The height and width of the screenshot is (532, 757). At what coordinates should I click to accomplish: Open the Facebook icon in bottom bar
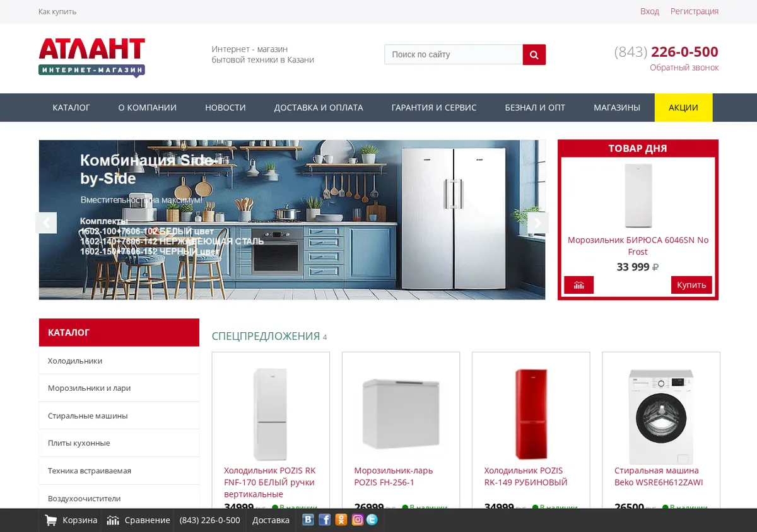pyautogui.click(x=324, y=520)
